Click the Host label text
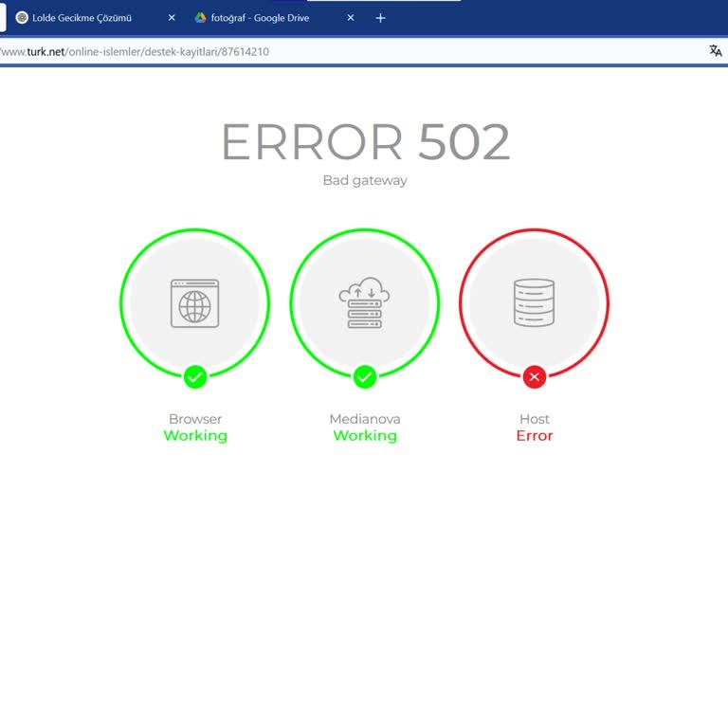Screen dimensions: 728x728 (535, 419)
